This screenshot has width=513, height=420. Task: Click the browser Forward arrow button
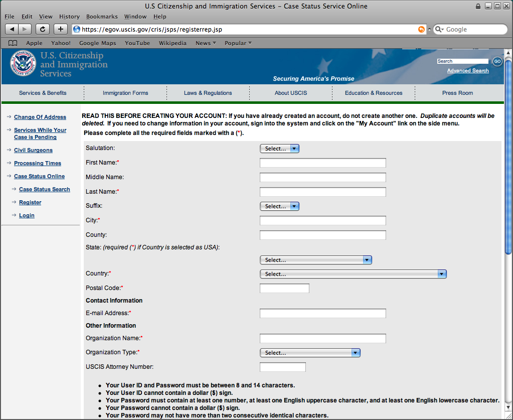click(25, 29)
